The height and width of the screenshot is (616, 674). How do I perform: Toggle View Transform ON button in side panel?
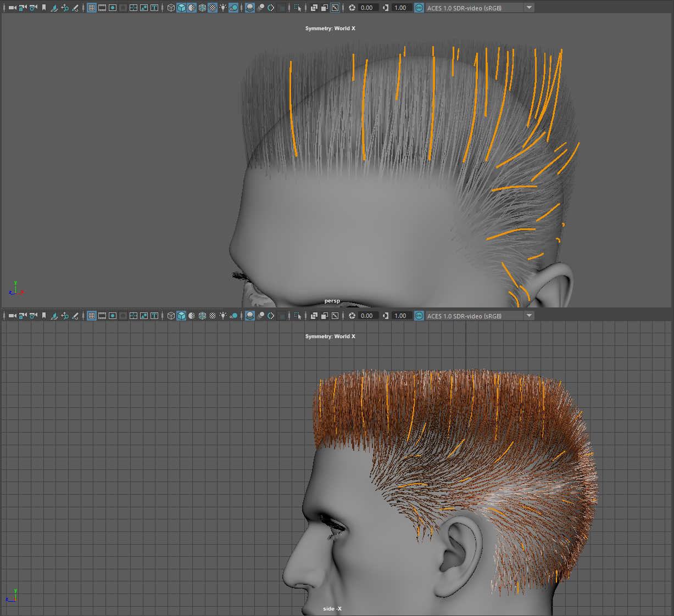tap(419, 316)
